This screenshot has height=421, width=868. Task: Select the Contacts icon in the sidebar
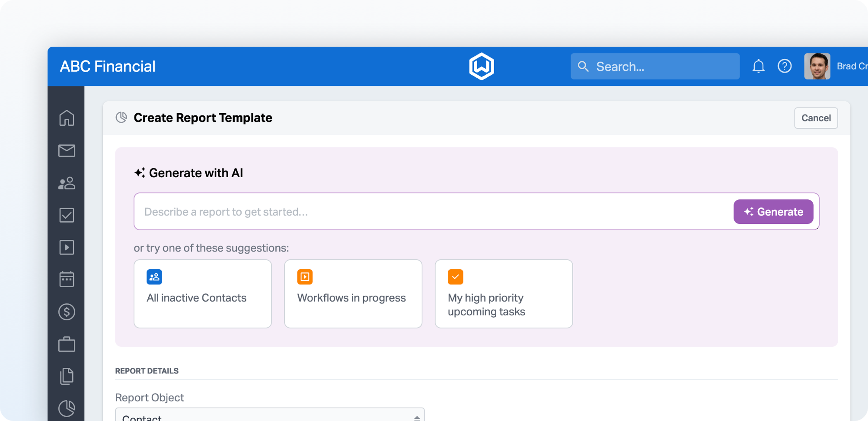click(66, 183)
